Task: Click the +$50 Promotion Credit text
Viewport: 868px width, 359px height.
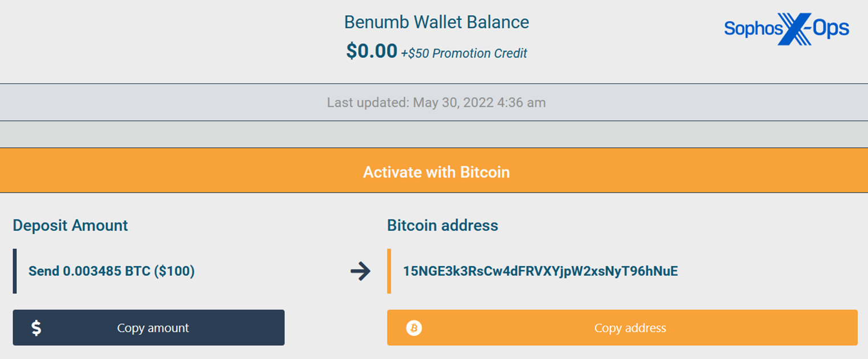Action: pos(464,54)
